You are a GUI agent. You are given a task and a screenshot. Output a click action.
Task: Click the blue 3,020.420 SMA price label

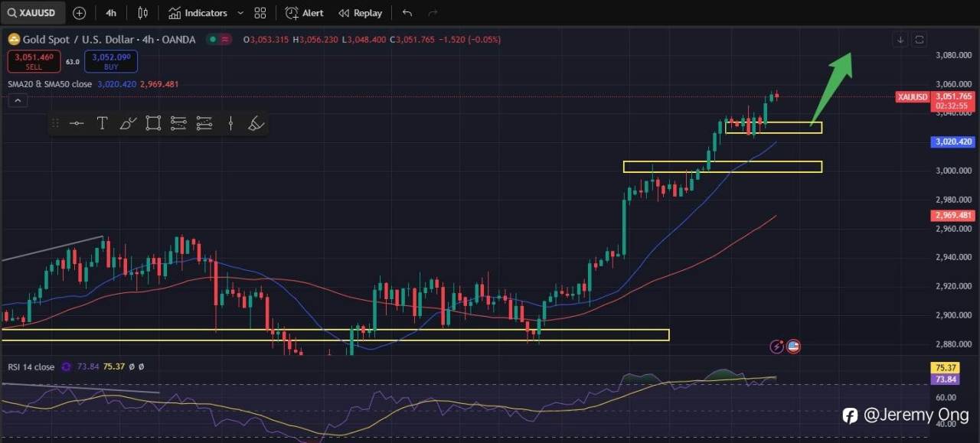click(x=953, y=142)
